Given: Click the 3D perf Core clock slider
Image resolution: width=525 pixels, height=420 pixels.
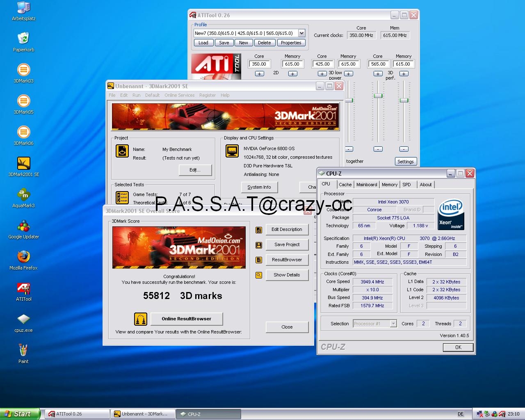Looking at the screenshot, I should pyautogui.click(x=378, y=96).
